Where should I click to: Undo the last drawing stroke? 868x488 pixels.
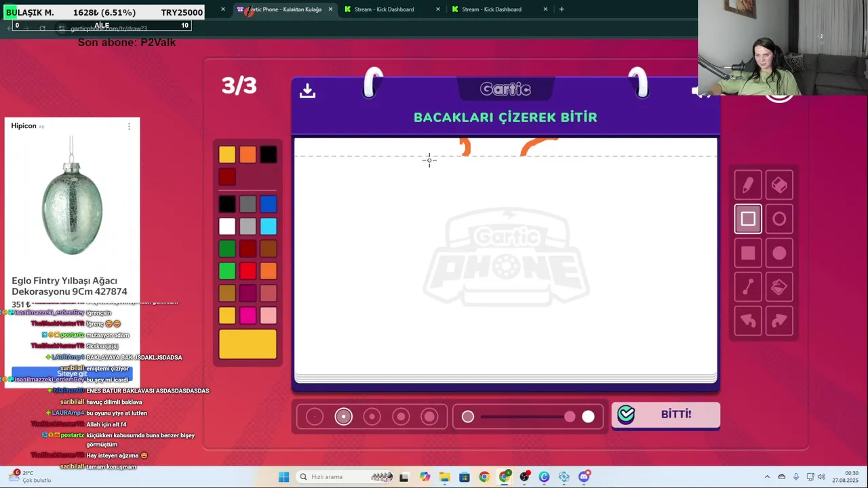pos(748,321)
